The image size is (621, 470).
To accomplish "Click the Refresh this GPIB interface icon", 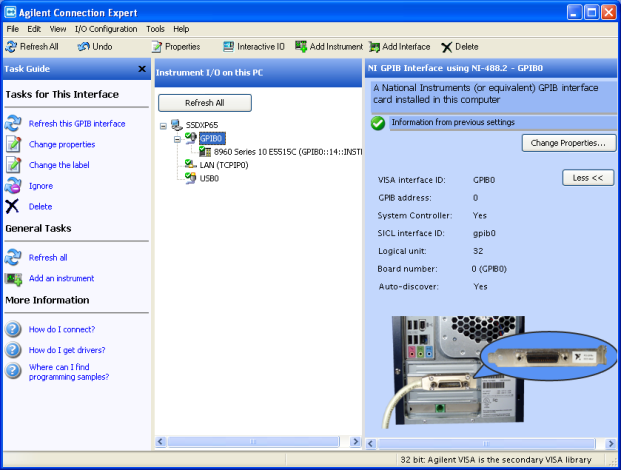I will 13,124.
